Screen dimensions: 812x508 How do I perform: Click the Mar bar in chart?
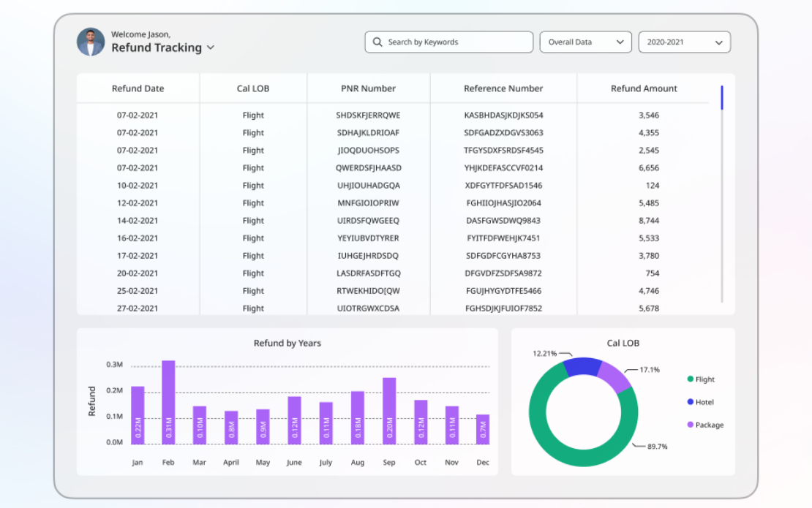click(200, 425)
